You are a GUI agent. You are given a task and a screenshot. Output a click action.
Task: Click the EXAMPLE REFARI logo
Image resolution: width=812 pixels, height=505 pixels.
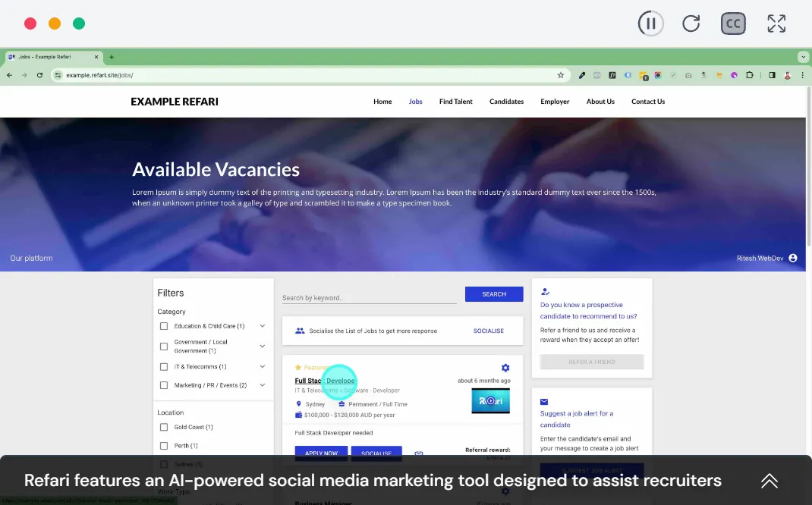pos(175,102)
